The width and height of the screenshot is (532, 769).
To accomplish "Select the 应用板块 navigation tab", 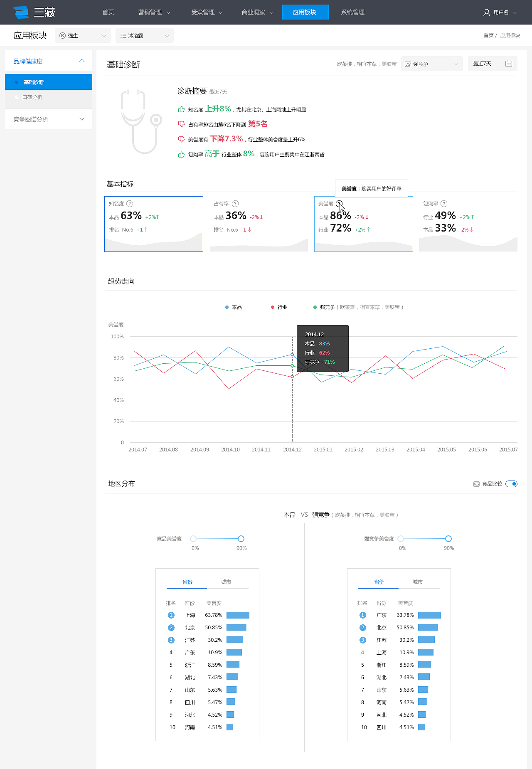I will click(305, 12).
